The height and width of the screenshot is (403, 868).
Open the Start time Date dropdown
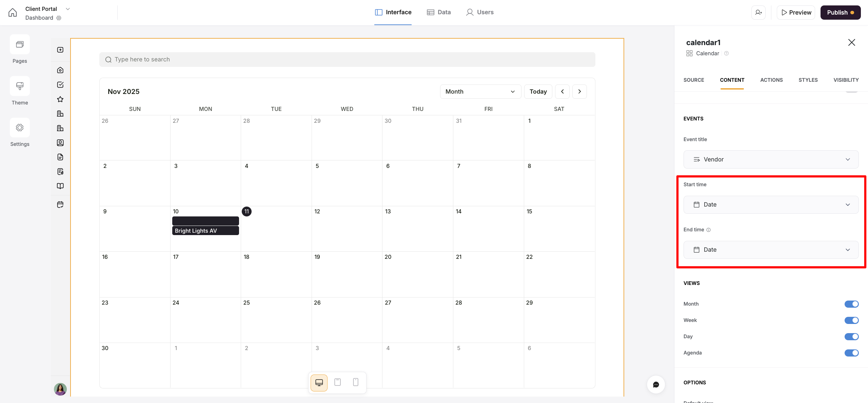coord(771,205)
